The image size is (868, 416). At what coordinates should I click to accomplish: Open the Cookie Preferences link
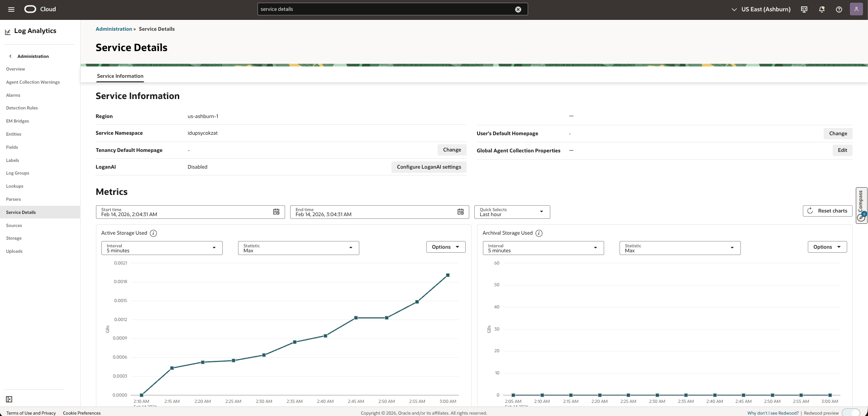[81, 413]
